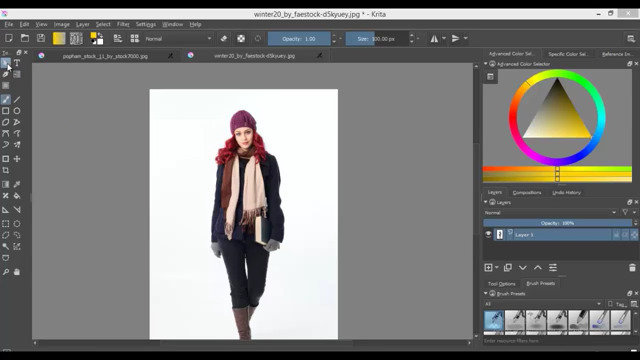The height and width of the screenshot is (360, 640).
Task: Click the brush Opacity slider
Action: tap(299, 39)
